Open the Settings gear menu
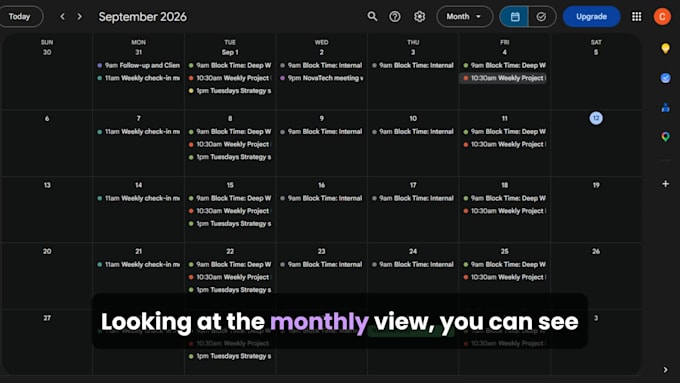Screen dimensions: 680x383 coord(419,16)
